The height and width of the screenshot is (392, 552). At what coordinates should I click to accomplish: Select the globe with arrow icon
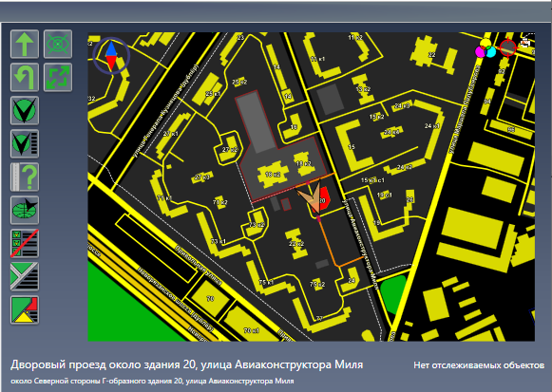[x=25, y=210]
